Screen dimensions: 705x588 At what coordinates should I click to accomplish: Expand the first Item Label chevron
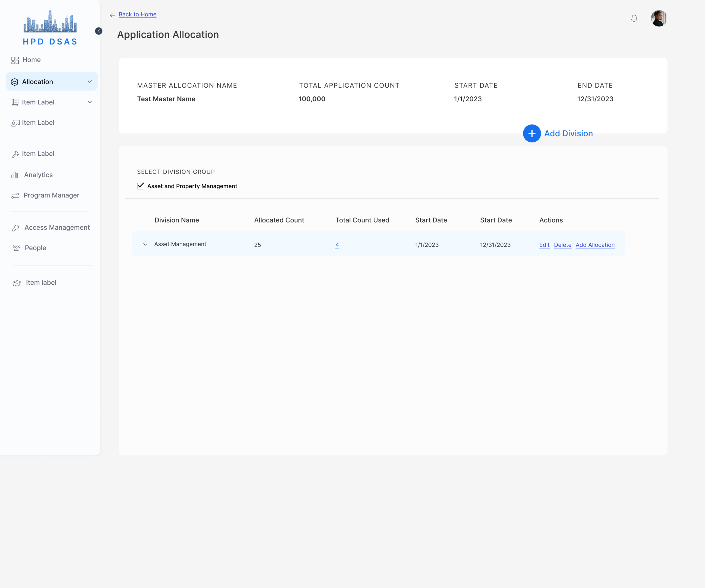pos(90,102)
